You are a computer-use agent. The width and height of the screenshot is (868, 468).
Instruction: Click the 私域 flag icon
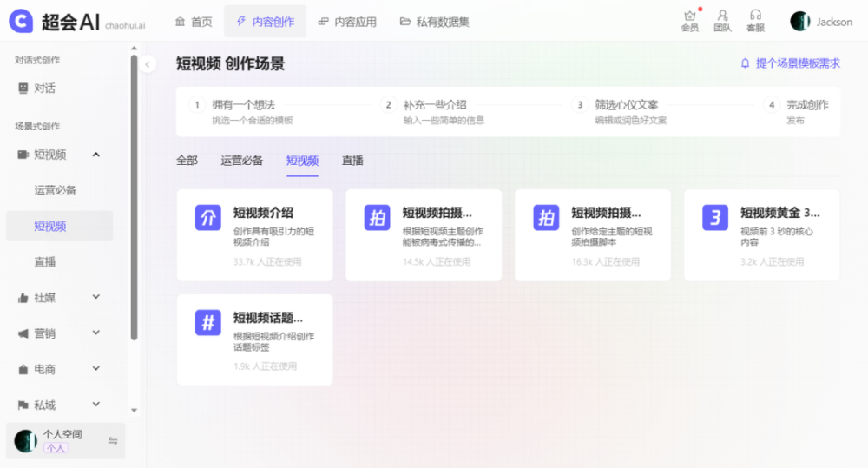point(23,405)
